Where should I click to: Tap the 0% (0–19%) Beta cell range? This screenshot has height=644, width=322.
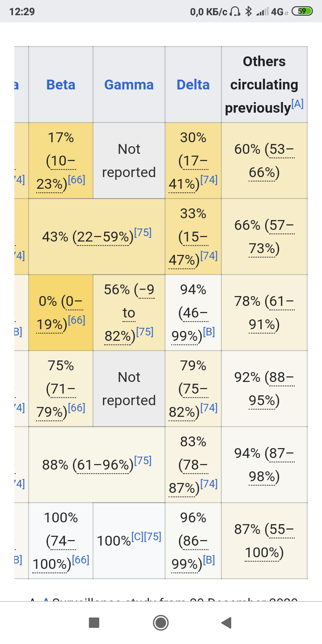point(60,313)
